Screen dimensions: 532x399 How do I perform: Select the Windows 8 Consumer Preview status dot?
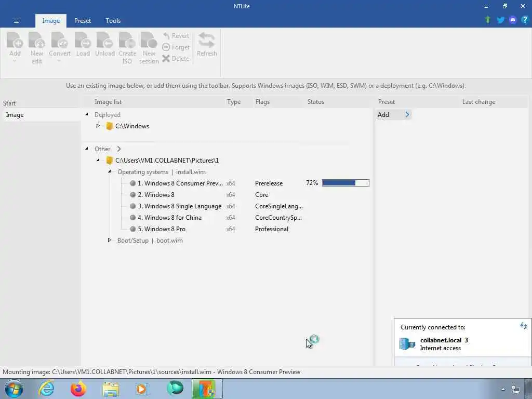pyautogui.click(x=132, y=183)
